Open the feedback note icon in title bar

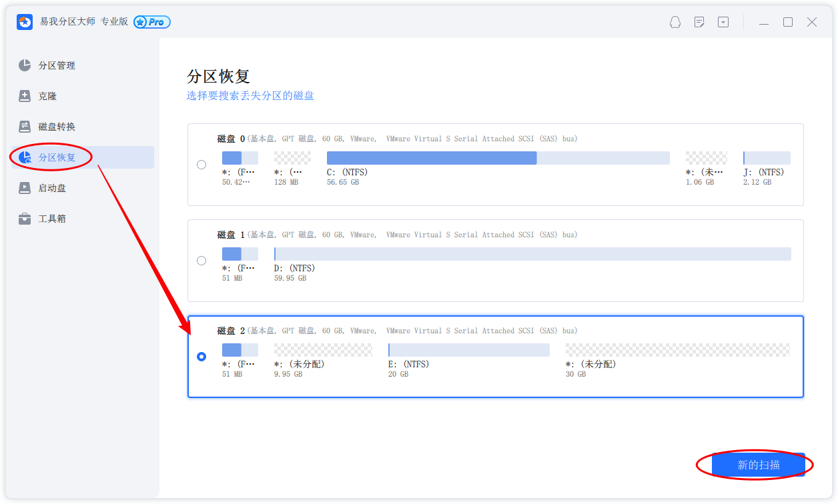click(699, 22)
